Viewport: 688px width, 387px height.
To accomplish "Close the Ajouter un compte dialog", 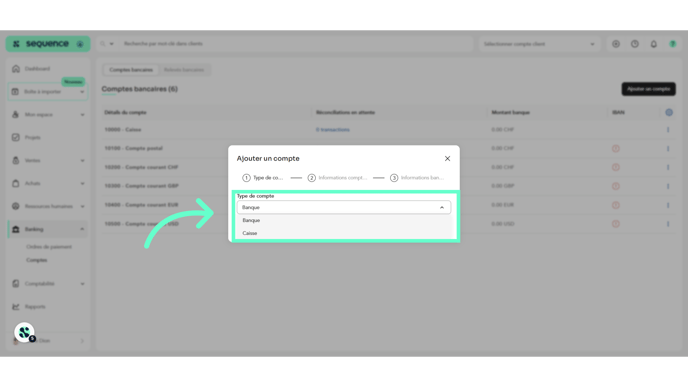I will click(x=447, y=158).
